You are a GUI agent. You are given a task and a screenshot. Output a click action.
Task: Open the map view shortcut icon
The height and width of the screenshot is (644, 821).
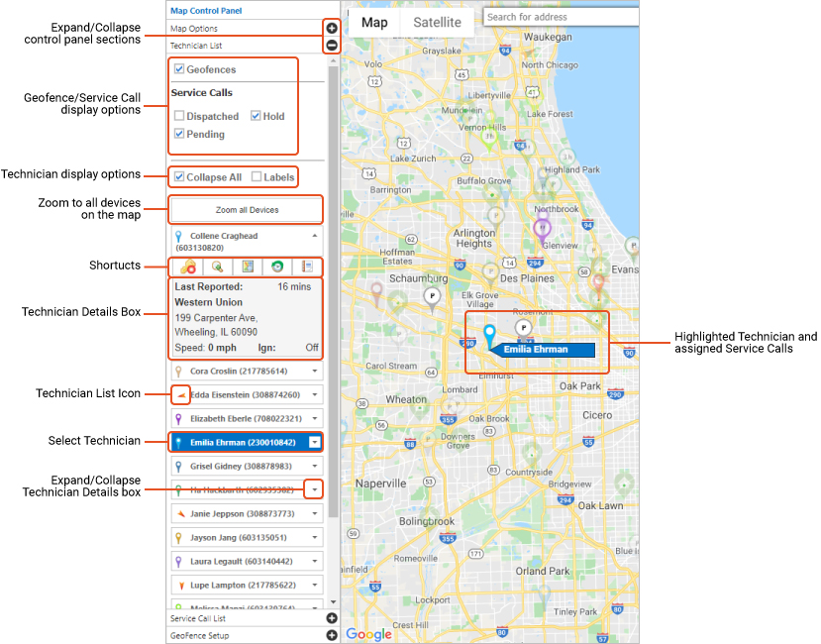pos(248,267)
